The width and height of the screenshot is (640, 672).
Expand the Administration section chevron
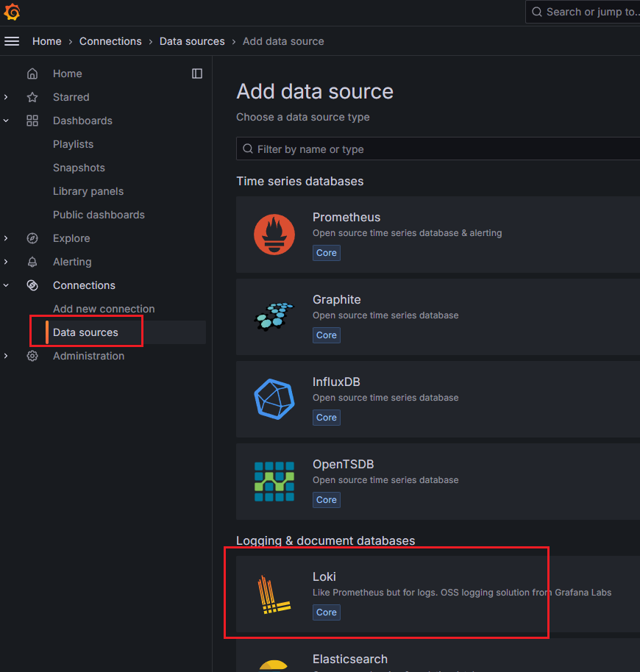tap(6, 356)
